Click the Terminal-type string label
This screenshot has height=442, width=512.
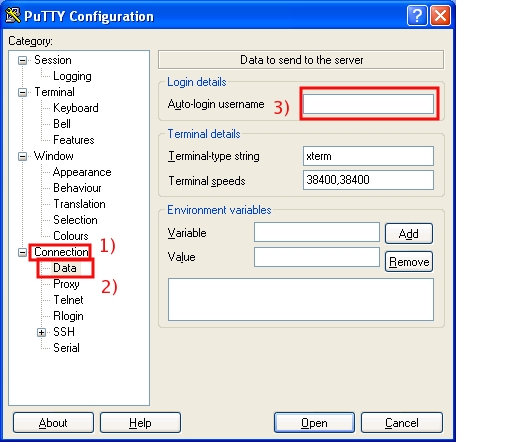click(214, 156)
